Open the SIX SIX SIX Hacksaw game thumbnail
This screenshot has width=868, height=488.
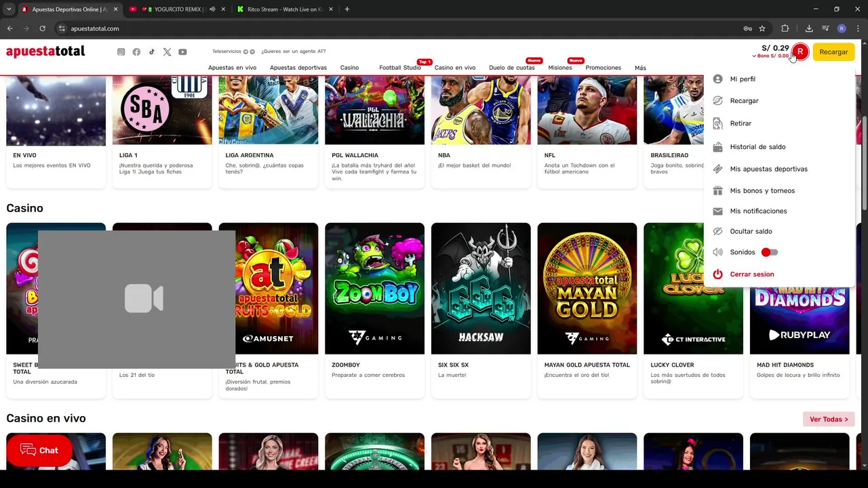coord(481,289)
